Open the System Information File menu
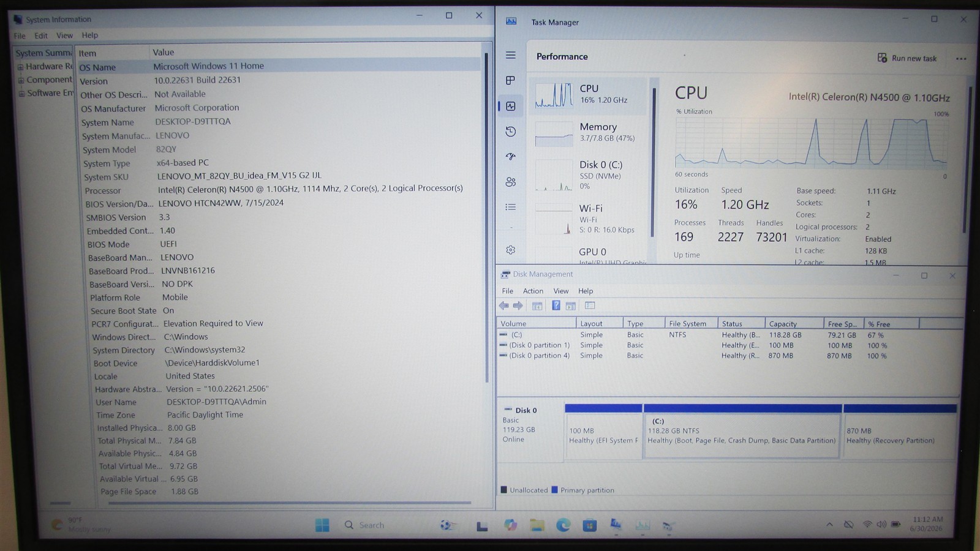Viewport: 980px width, 551px height. [20, 36]
